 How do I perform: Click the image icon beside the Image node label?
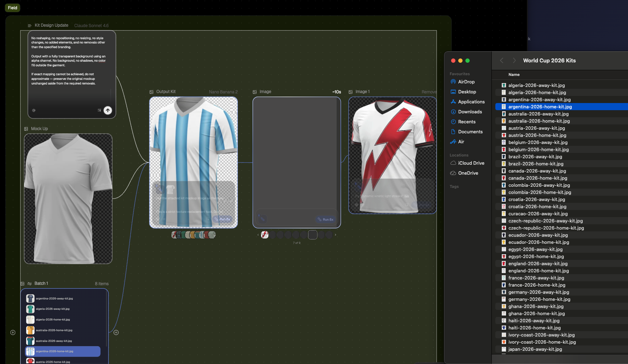click(255, 92)
